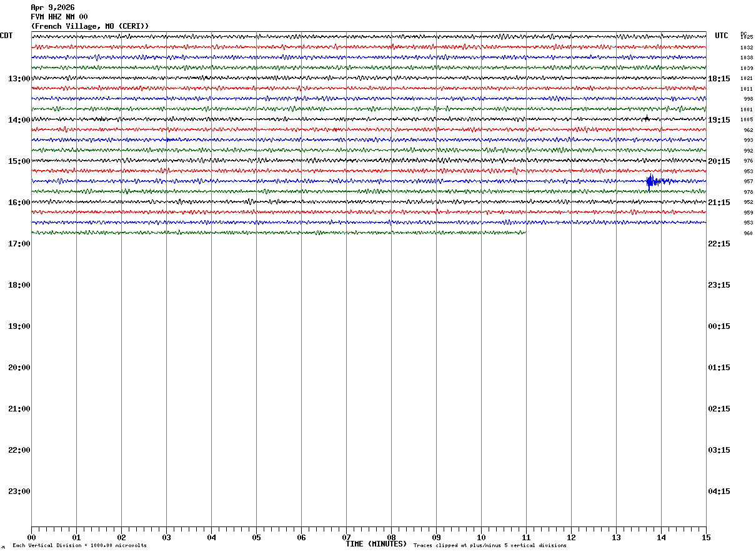Viewport: 756px width, 554px height.
Task: Select the '21:00' CDT hour label
Action: [x=19, y=409]
